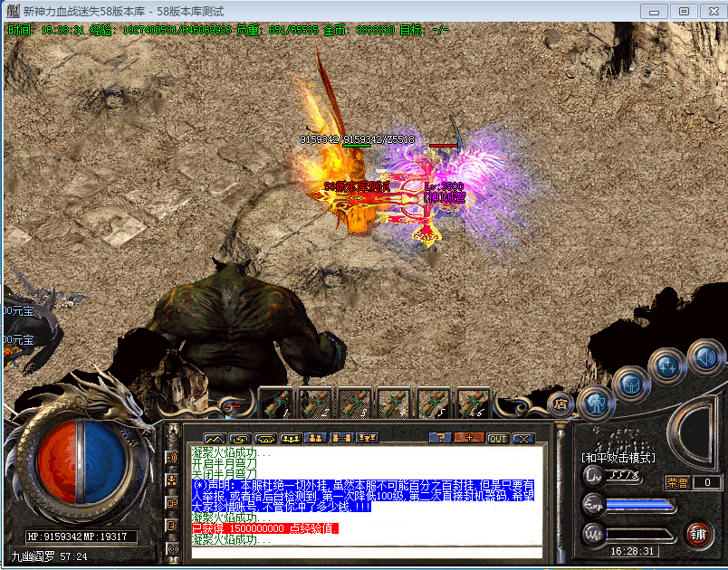Click the ranking hierarchy button above chat

[368, 438]
